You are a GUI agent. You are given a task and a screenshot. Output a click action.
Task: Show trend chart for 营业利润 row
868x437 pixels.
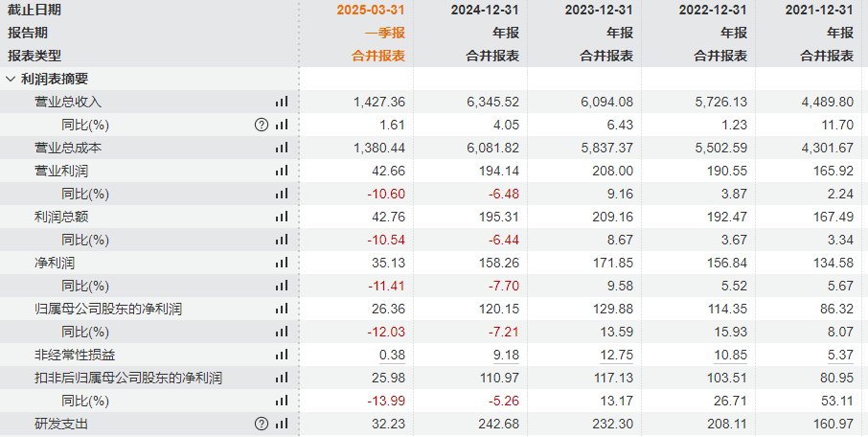point(281,171)
